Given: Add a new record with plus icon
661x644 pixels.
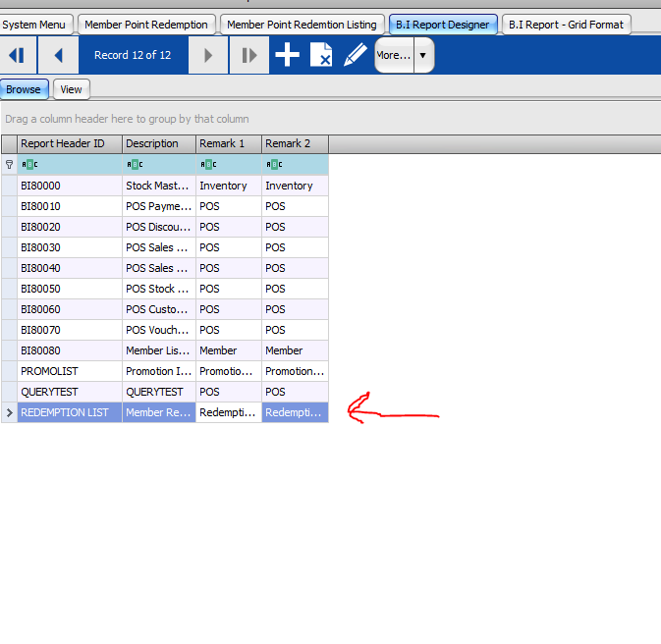Looking at the screenshot, I should pos(287,56).
